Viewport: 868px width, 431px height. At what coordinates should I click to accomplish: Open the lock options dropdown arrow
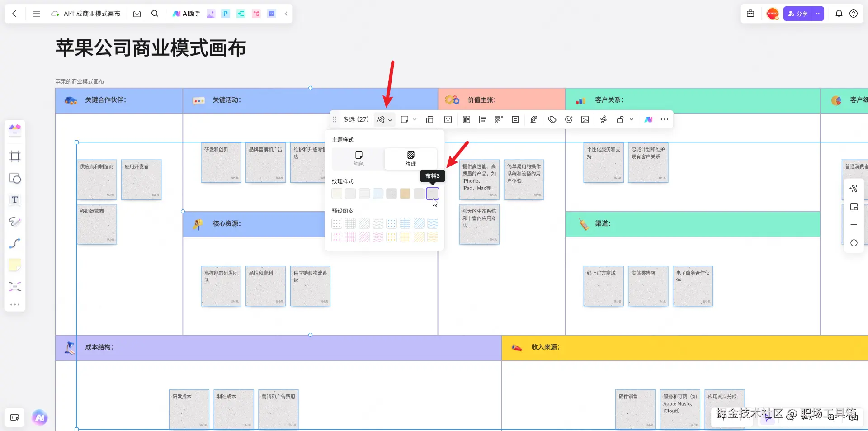pos(632,119)
